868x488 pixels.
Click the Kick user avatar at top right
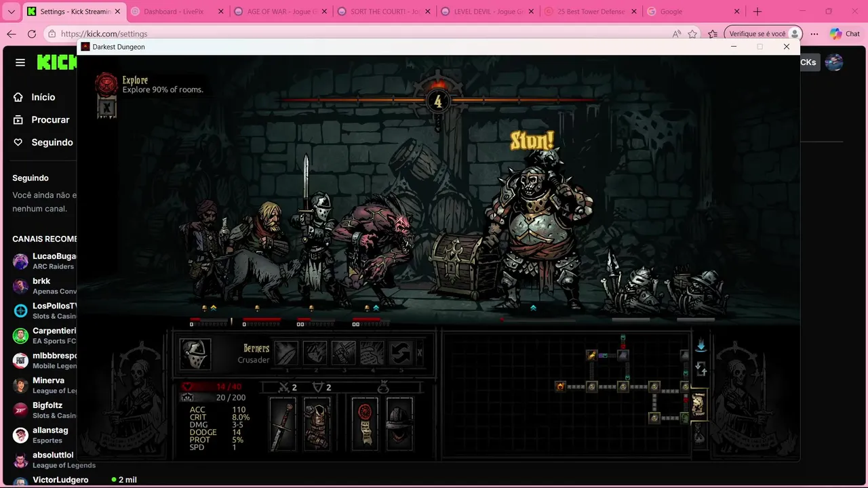[x=834, y=62]
